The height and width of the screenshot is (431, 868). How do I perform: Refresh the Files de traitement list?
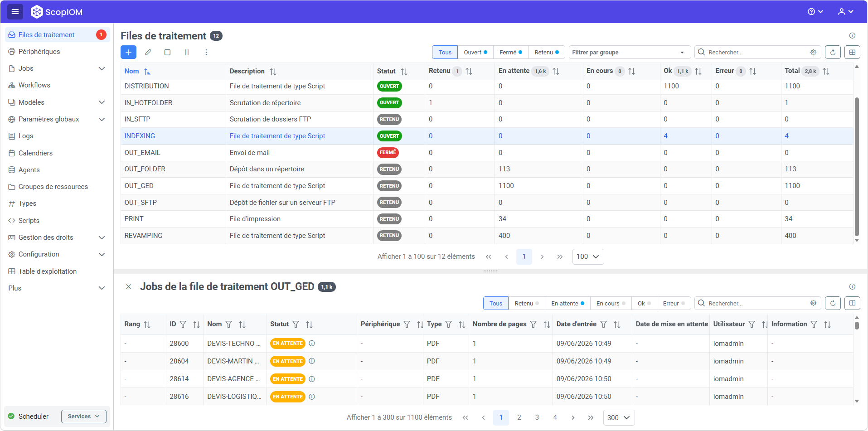[833, 52]
